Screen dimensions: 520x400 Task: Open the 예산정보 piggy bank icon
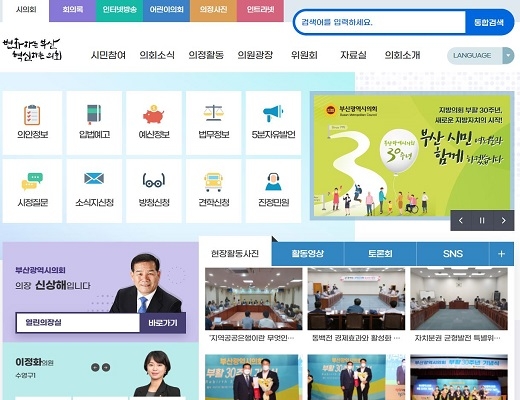(x=154, y=115)
